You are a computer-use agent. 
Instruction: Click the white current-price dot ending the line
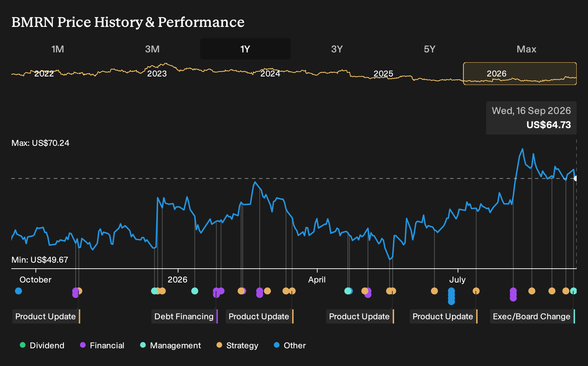tap(576, 178)
